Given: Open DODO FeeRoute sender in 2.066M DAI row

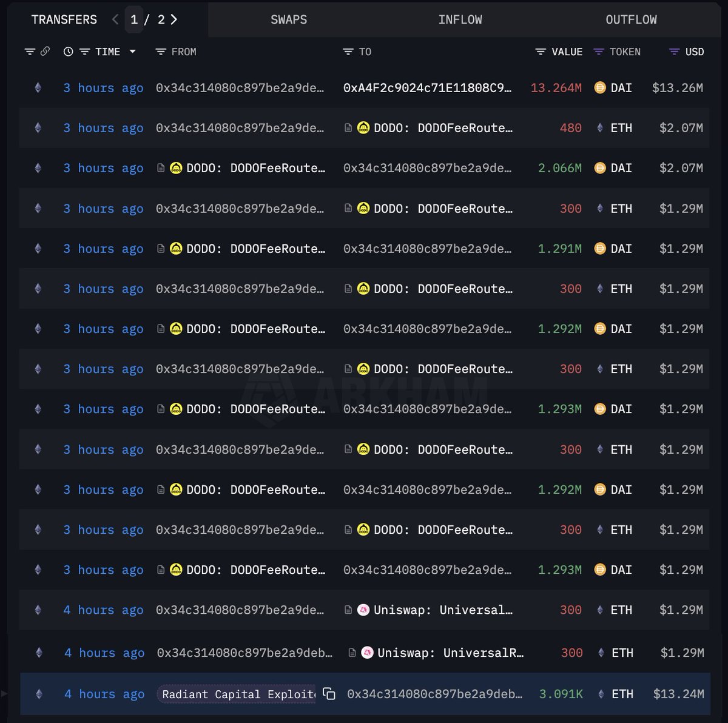Looking at the screenshot, I should 255,168.
